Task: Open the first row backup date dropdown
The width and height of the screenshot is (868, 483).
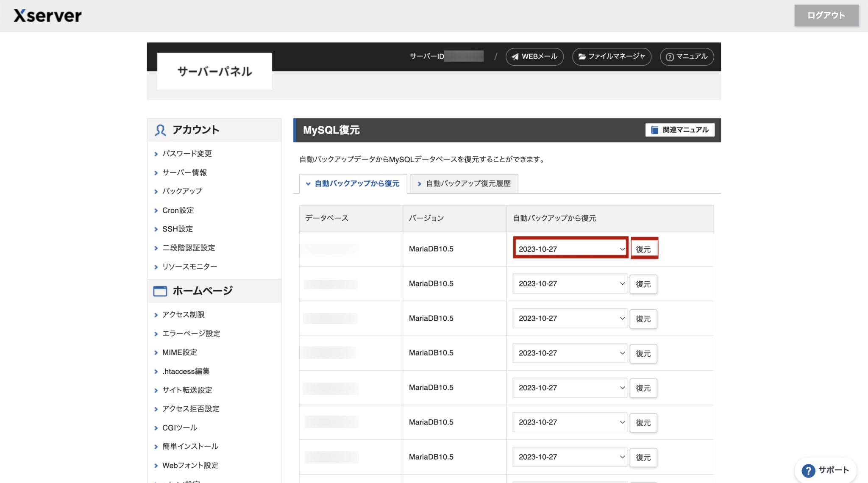Action: click(570, 248)
